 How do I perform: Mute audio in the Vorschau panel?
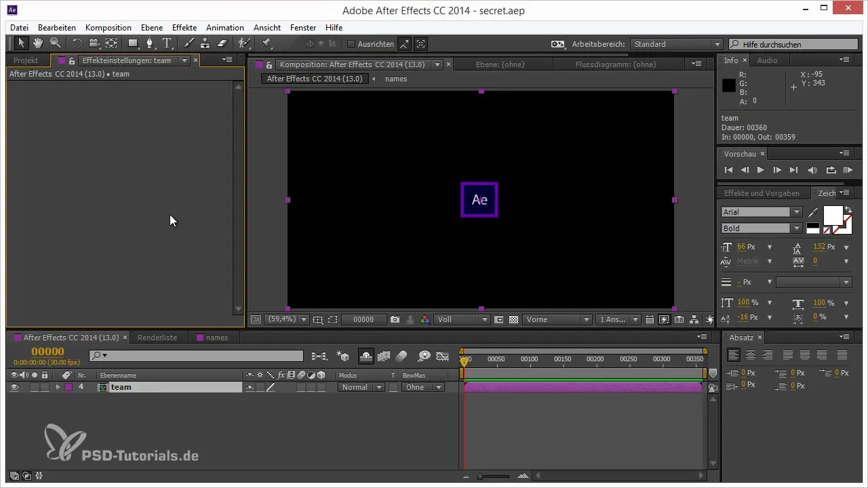812,169
